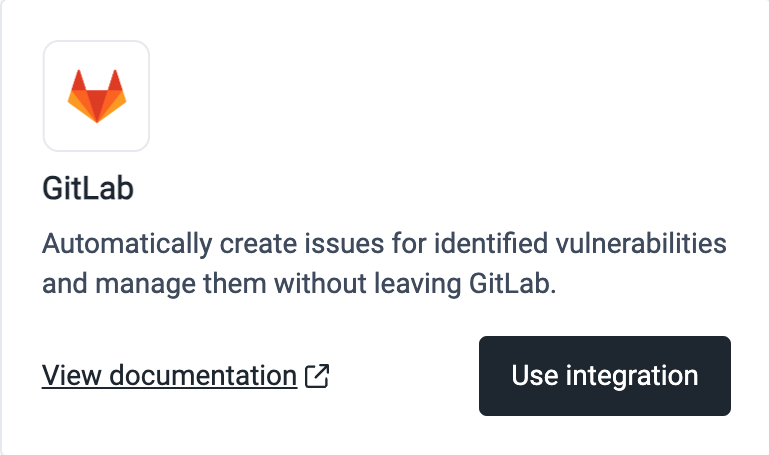The width and height of the screenshot is (769, 455).
Task: Open the external-link icon beside View documentation
Action: 317,376
